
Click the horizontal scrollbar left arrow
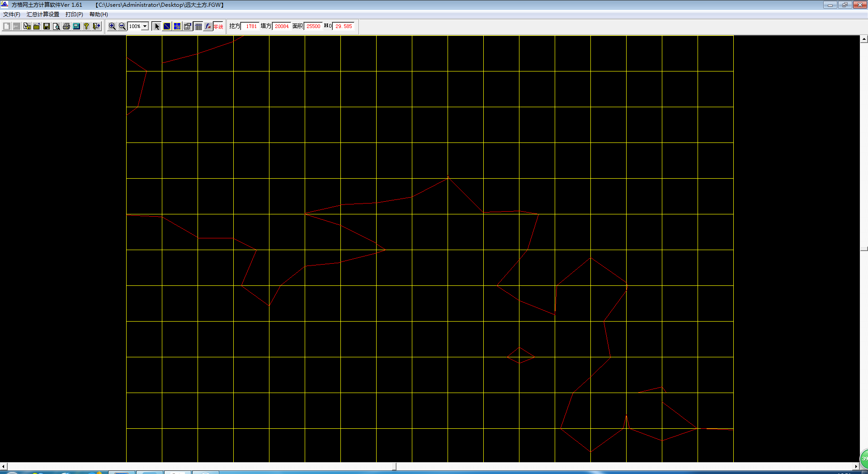click(4, 466)
